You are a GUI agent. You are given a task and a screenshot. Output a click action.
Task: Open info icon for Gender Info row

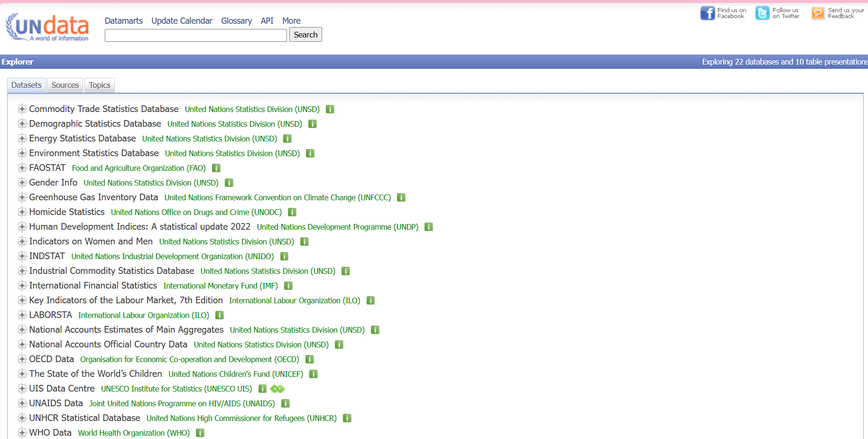[229, 183]
